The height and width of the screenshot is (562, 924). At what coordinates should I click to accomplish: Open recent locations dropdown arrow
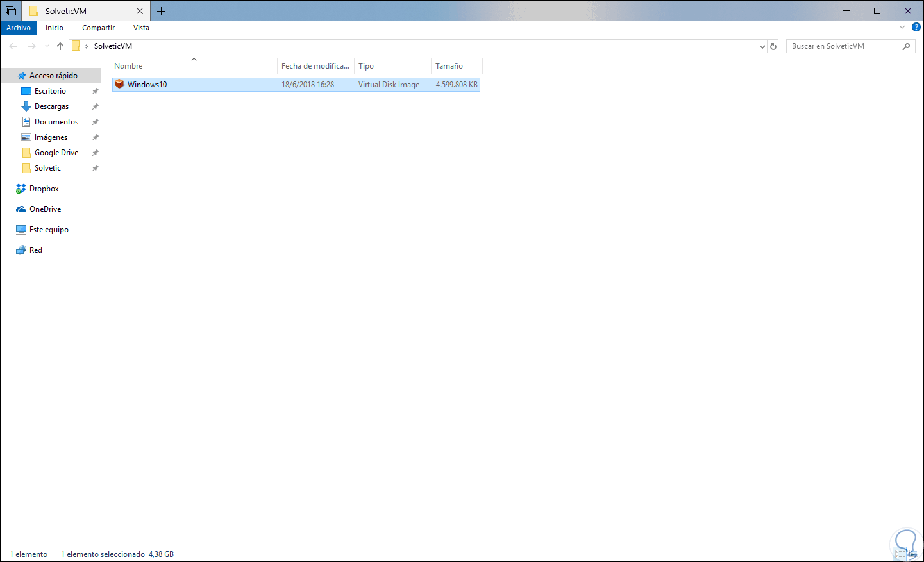click(47, 46)
